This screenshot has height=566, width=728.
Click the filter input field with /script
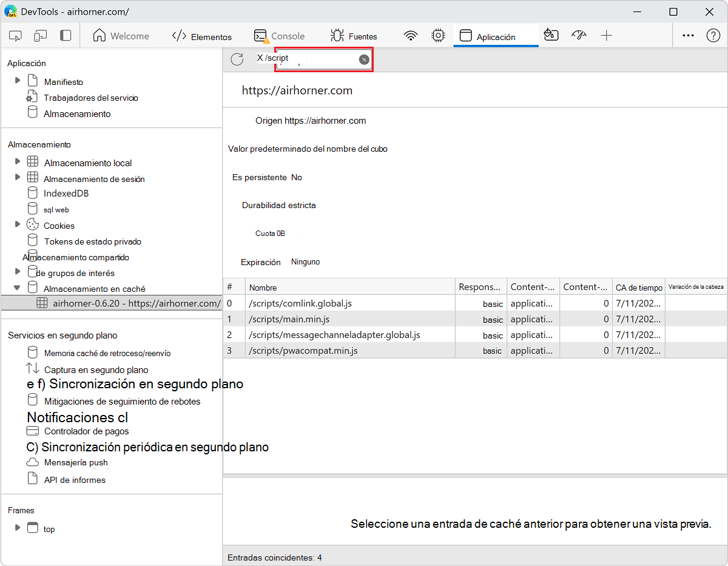(315, 59)
